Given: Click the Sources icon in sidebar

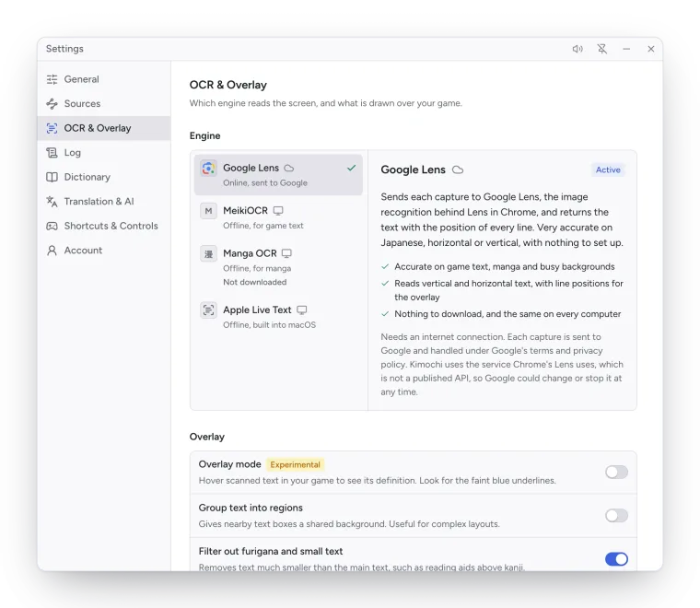Looking at the screenshot, I should [x=52, y=103].
